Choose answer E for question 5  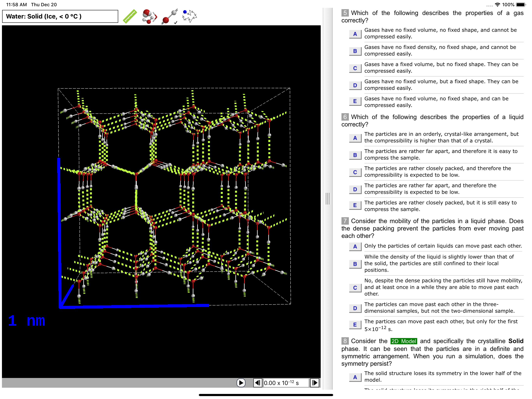[355, 101]
